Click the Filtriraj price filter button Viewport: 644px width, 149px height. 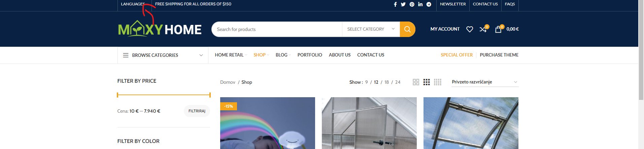point(197,111)
